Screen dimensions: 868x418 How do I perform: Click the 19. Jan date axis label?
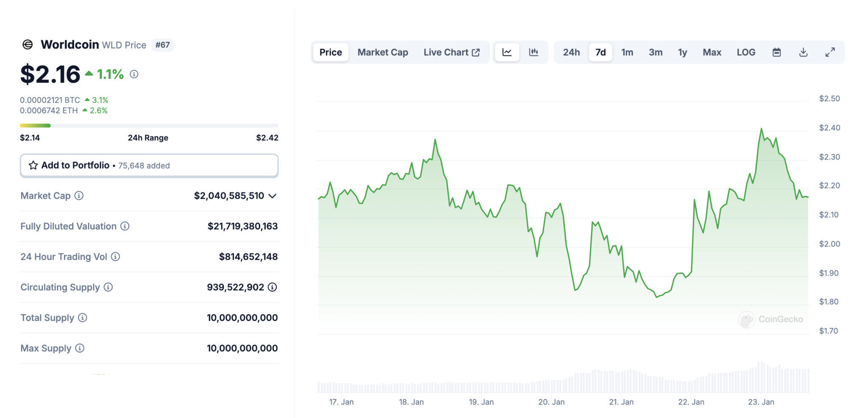[481, 402]
